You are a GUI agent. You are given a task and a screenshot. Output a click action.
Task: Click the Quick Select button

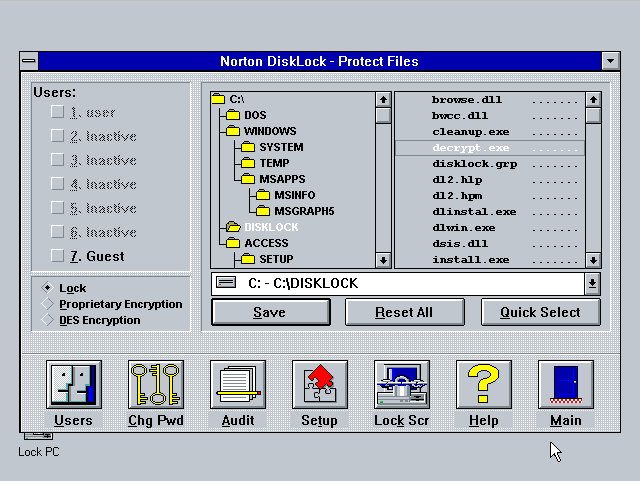tap(541, 312)
